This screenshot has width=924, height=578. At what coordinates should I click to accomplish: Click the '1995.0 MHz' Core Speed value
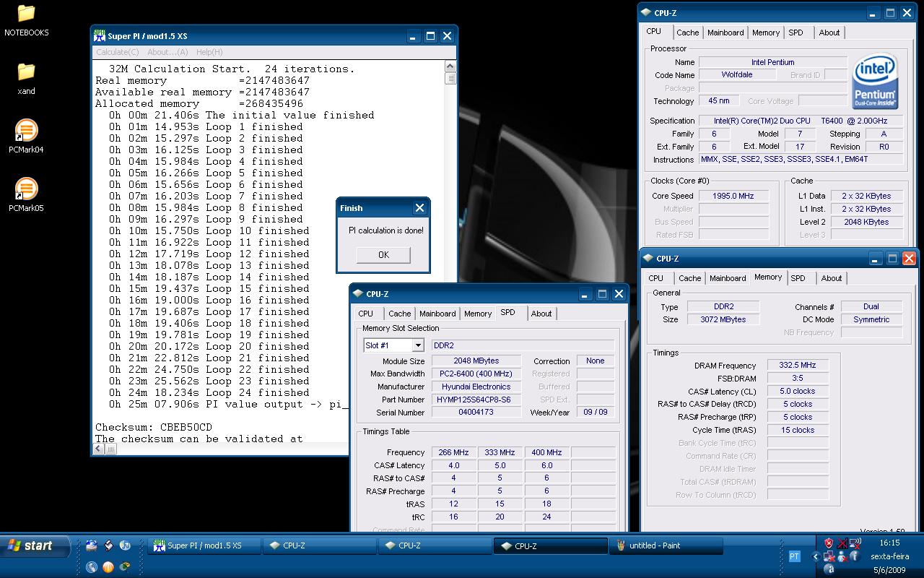pyautogui.click(x=733, y=196)
